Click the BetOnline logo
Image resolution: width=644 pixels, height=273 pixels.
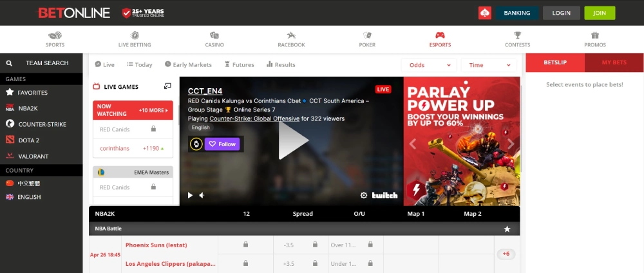pyautogui.click(x=74, y=13)
